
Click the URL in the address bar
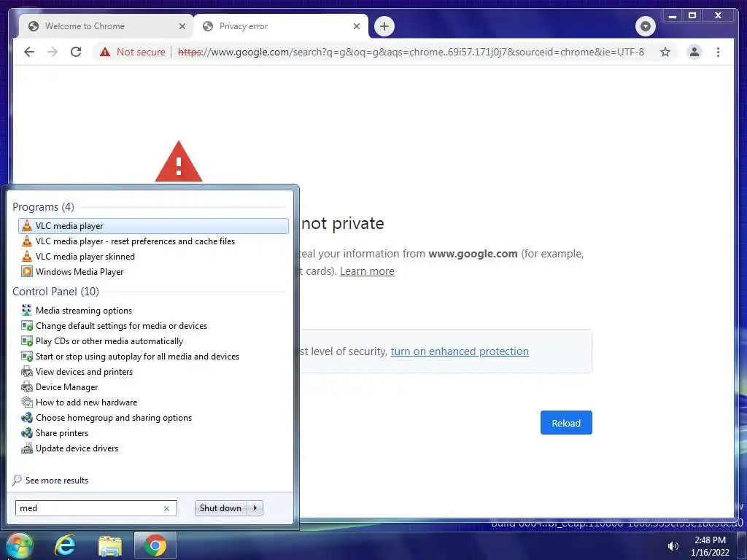point(411,52)
